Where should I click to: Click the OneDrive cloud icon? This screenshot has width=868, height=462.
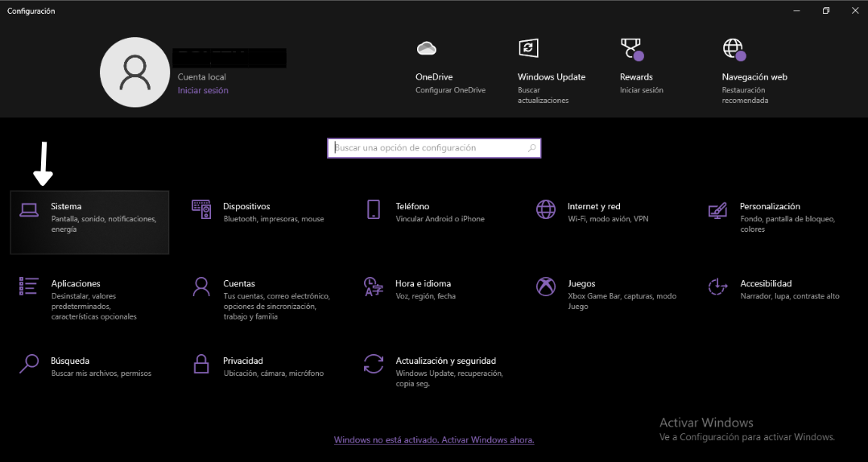426,48
